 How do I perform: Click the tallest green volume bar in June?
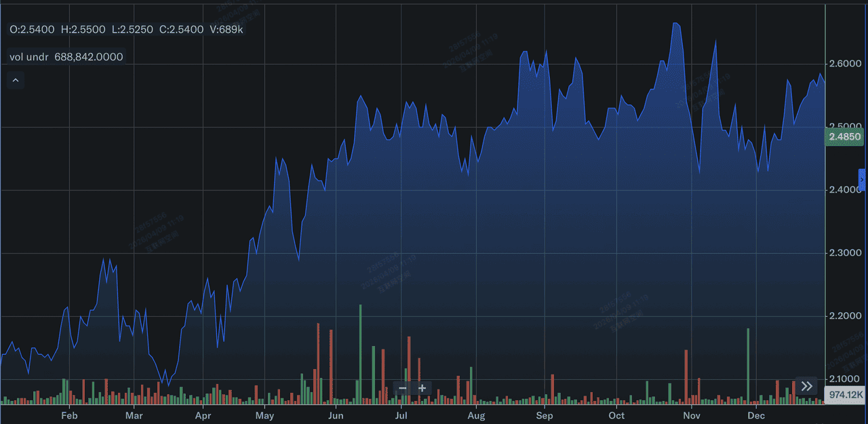coord(360,353)
